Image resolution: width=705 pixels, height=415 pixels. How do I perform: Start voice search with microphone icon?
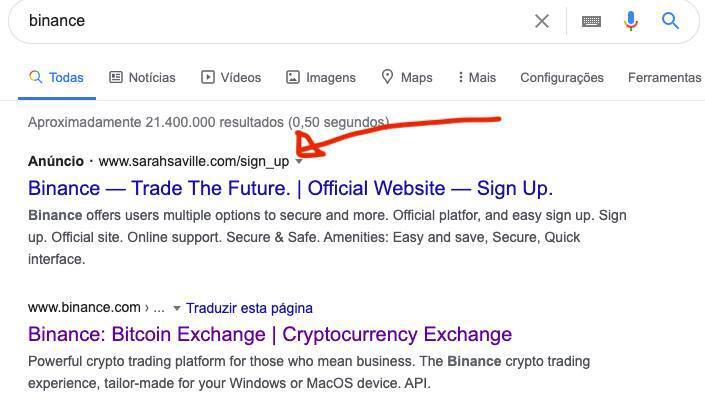coord(631,21)
